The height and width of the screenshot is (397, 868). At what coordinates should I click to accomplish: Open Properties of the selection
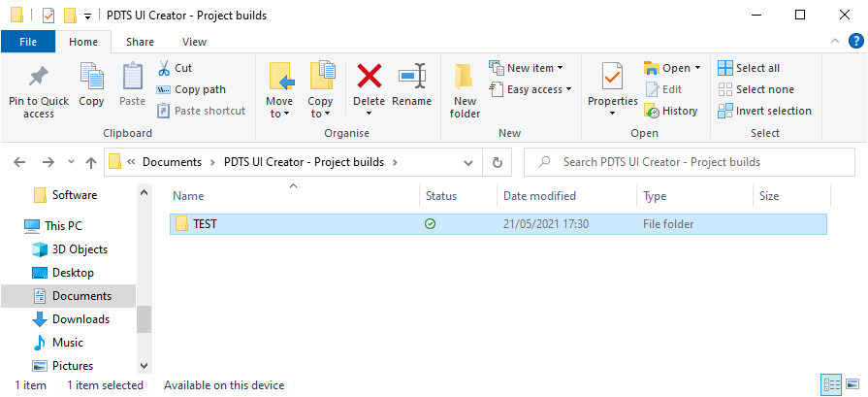click(x=612, y=83)
